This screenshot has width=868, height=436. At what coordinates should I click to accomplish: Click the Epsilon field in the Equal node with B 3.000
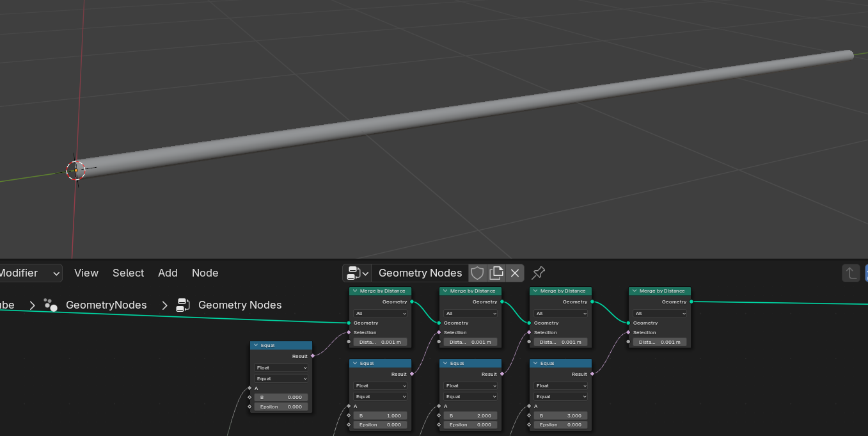tap(560, 424)
